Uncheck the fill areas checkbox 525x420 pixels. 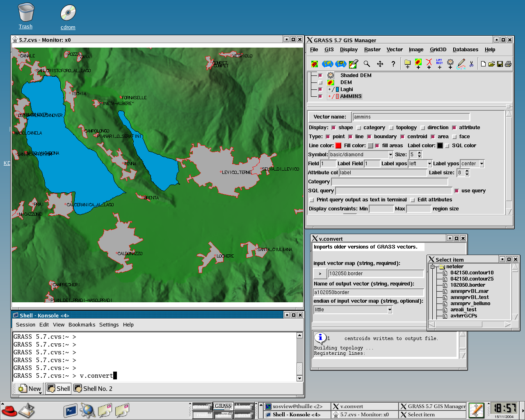377,146
